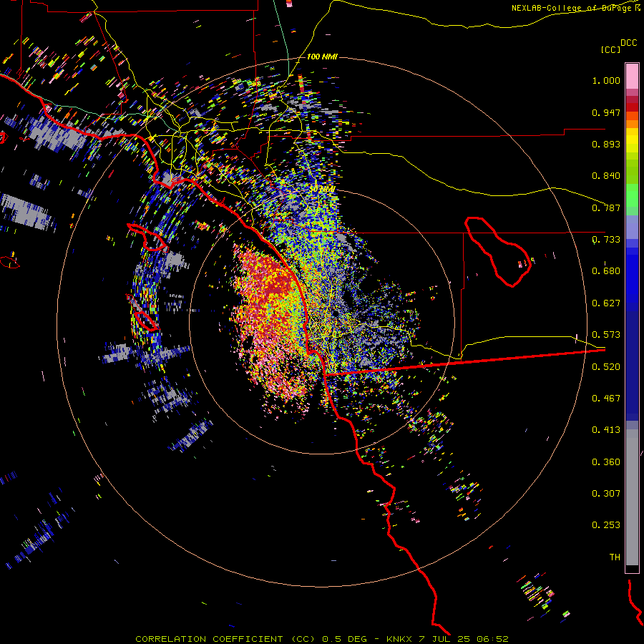Select the 0.893 legend value
644x644 pixels.
click(606, 144)
